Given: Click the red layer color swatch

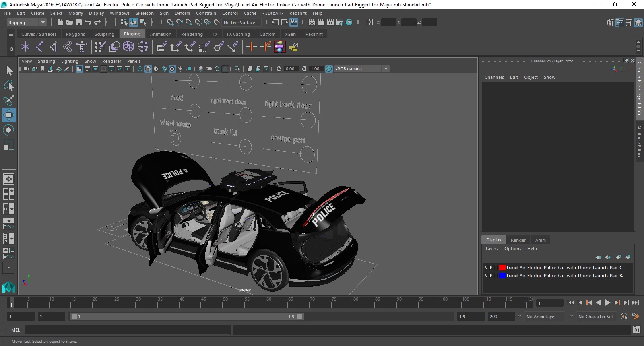Looking at the screenshot, I should click(502, 268).
